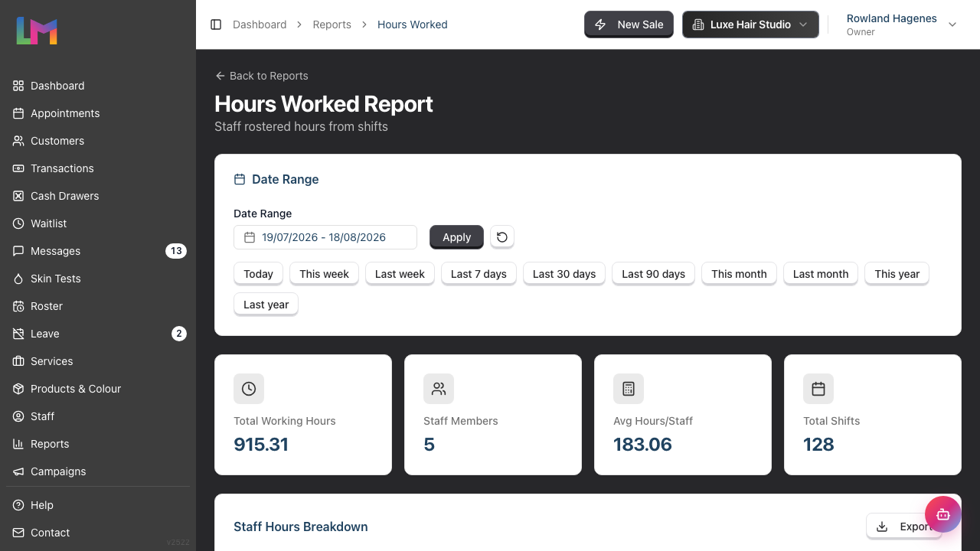Go Back to Reports
This screenshot has width=980, height=551.
click(262, 76)
